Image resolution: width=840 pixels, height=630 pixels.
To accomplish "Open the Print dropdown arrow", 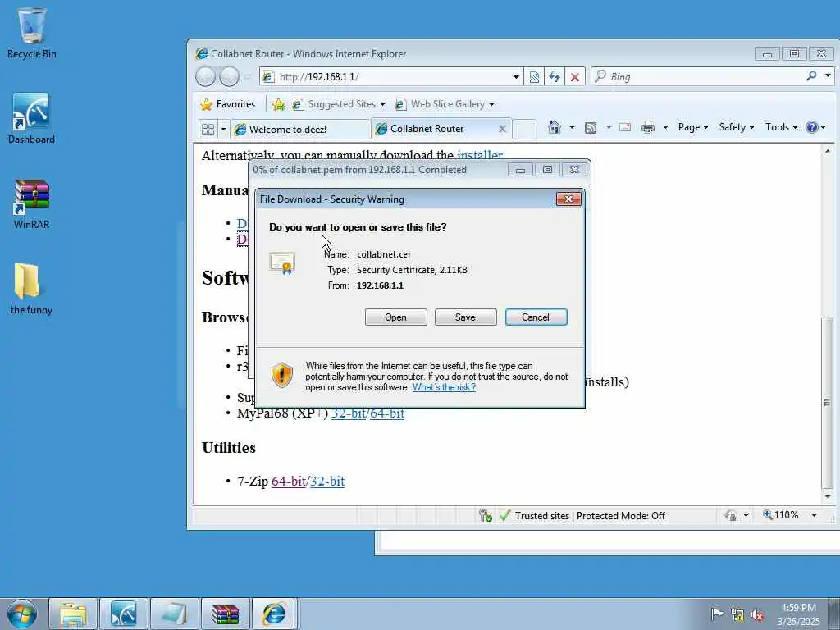I will (665, 127).
